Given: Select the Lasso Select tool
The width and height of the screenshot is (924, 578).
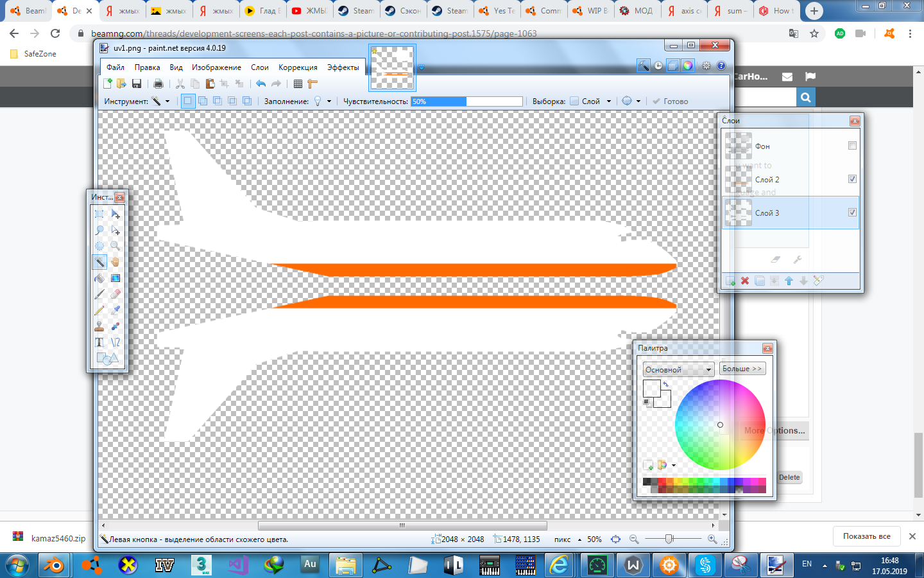Looking at the screenshot, I should pos(99,230).
